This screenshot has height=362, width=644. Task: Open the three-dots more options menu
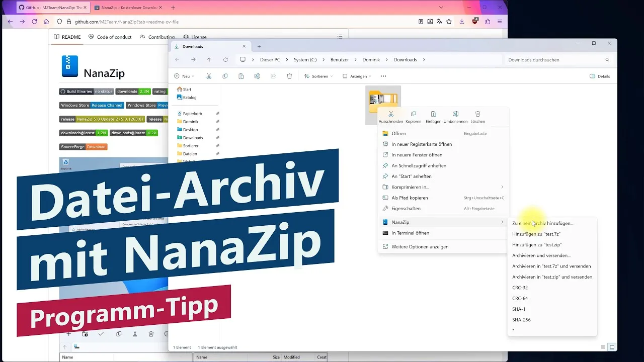click(383, 76)
